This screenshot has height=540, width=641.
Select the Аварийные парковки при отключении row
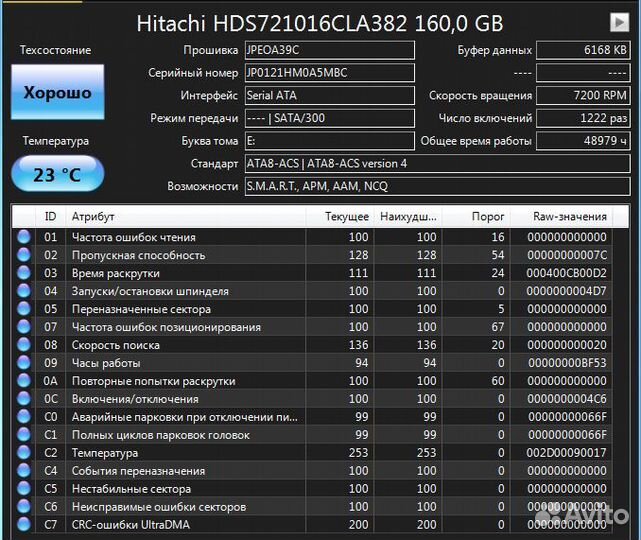point(312,417)
